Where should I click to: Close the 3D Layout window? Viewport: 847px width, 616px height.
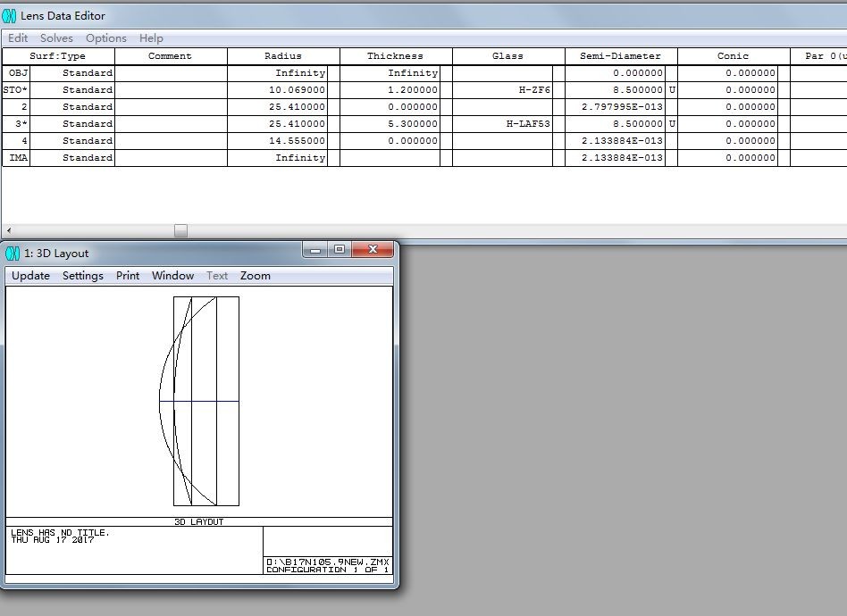[373, 249]
